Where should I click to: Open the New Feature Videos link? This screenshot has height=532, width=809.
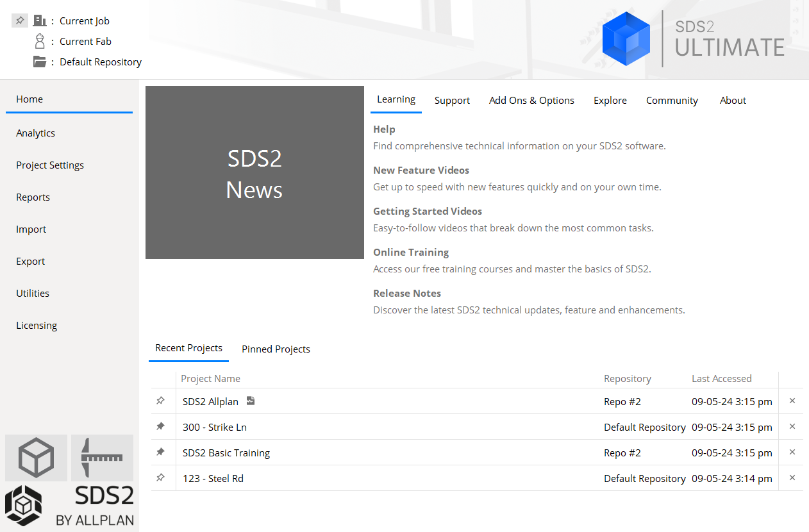[x=421, y=170]
